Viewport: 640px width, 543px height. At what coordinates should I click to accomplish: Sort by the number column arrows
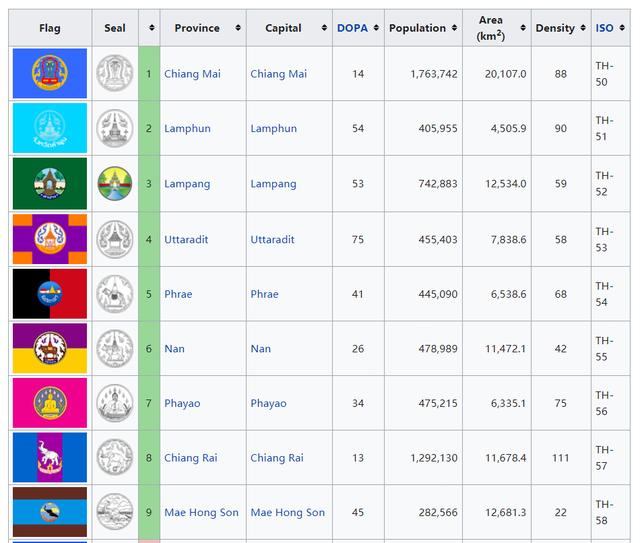(151, 28)
